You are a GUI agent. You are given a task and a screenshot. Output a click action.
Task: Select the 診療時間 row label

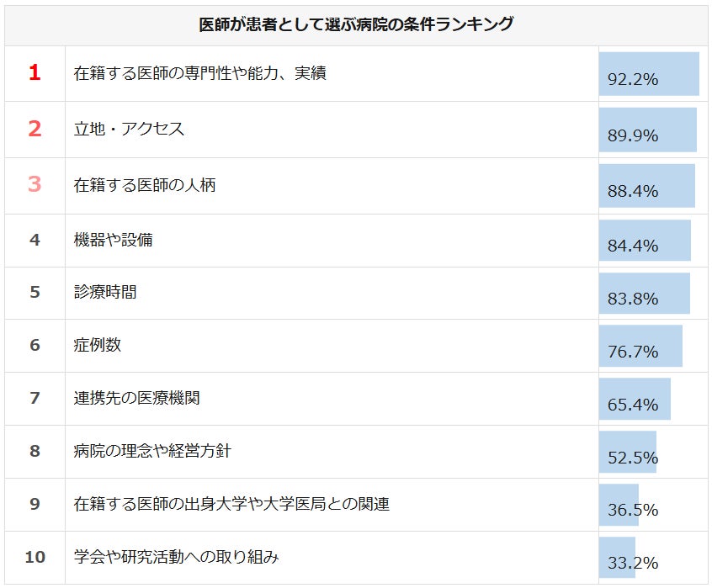(x=105, y=293)
